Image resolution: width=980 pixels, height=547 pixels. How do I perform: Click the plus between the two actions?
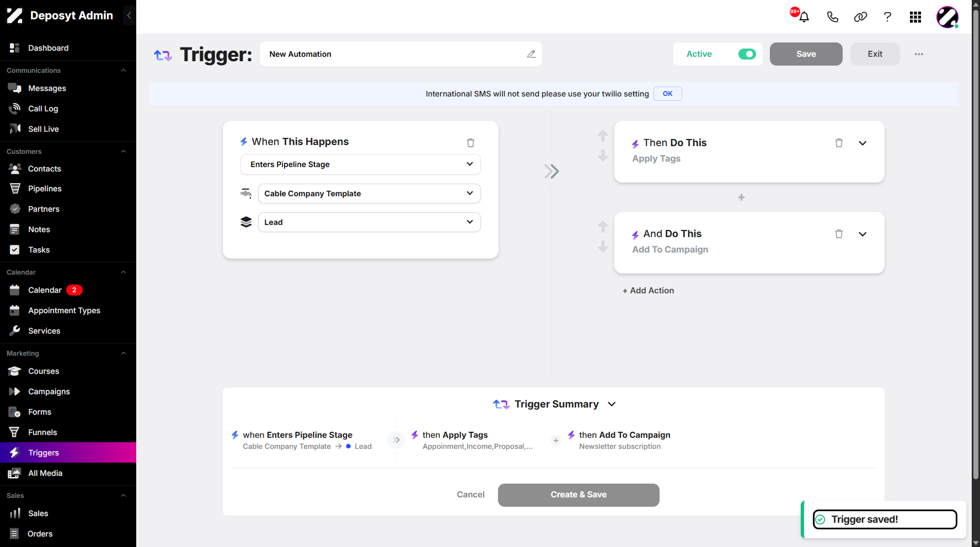(x=741, y=197)
